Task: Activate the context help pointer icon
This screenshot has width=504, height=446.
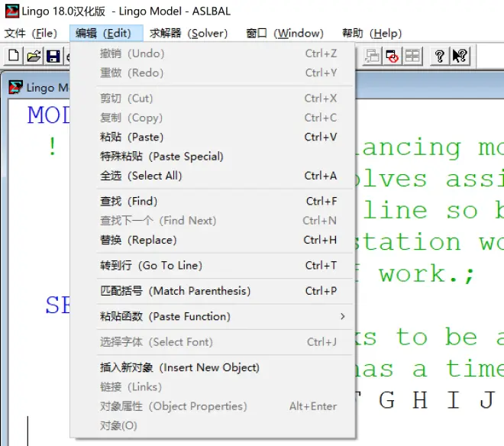Action: click(460, 56)
